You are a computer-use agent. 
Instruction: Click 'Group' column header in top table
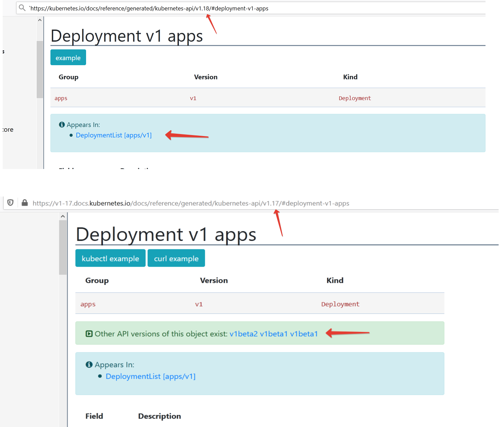69,77
